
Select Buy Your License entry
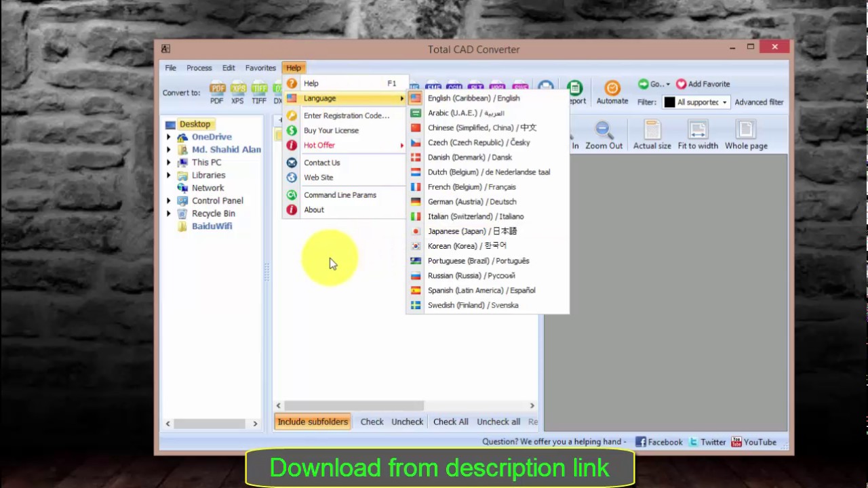(x=344, y=131)
